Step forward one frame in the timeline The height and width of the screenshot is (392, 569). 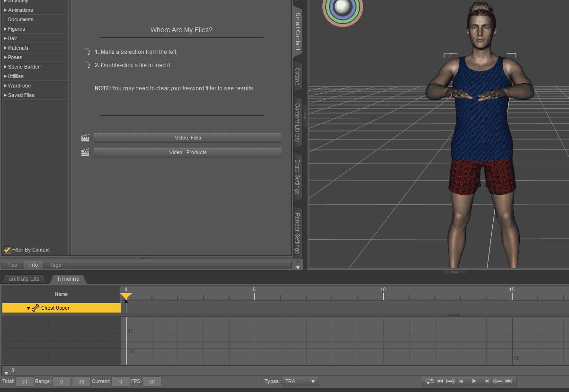[x=488, y=381]
